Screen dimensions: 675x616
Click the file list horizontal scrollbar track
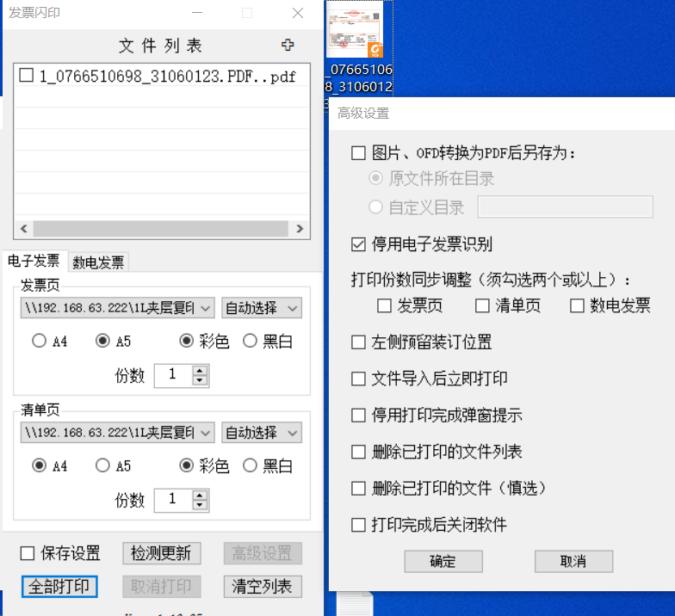pyautogui.click(x=160, y=229)
